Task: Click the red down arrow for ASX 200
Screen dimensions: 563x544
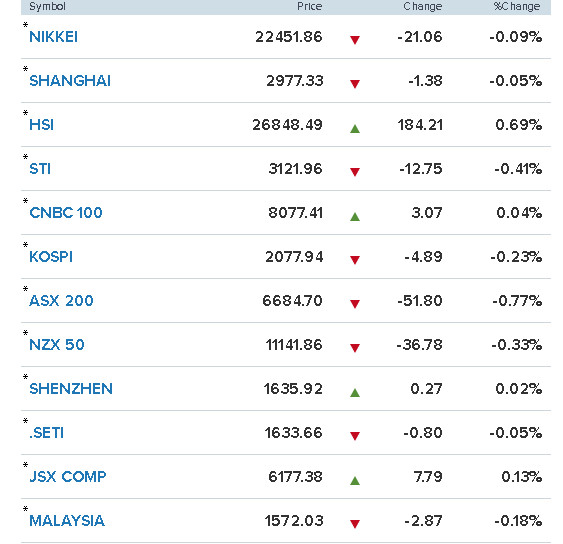Action: point(355,304)
